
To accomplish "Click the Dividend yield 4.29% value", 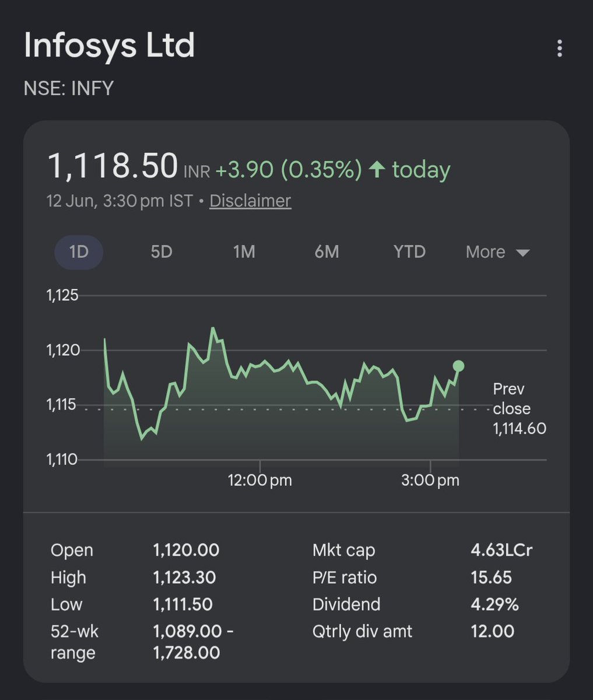I will pyautogui.click(x=494, y=604).
